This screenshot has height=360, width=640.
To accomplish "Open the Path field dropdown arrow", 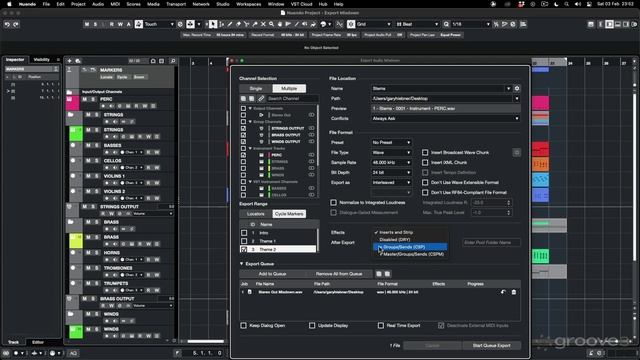I will coord(517,98).
